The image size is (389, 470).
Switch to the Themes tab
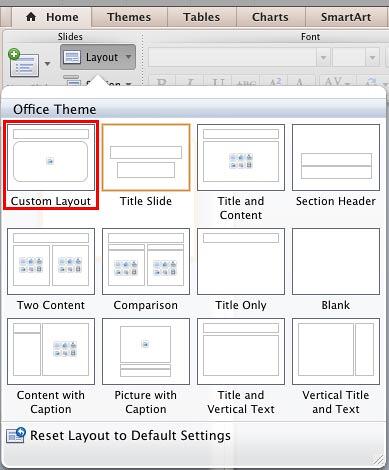[129, 17]
